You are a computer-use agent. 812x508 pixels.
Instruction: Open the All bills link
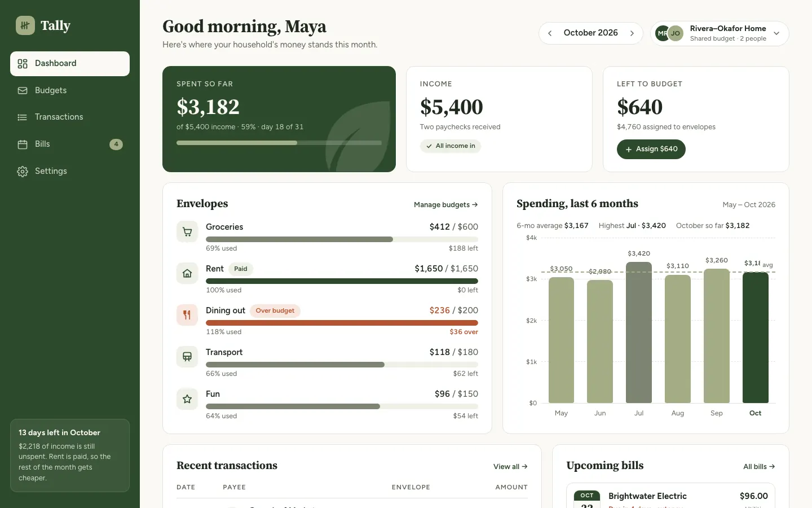(759, 467)
